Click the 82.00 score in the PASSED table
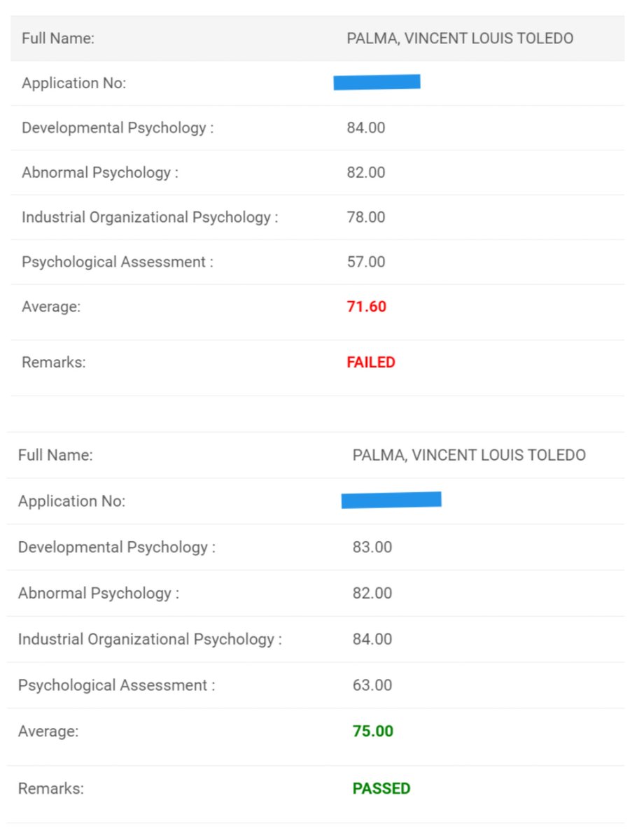The width and height of the screenshot is (630, 840). pos(372,593)
